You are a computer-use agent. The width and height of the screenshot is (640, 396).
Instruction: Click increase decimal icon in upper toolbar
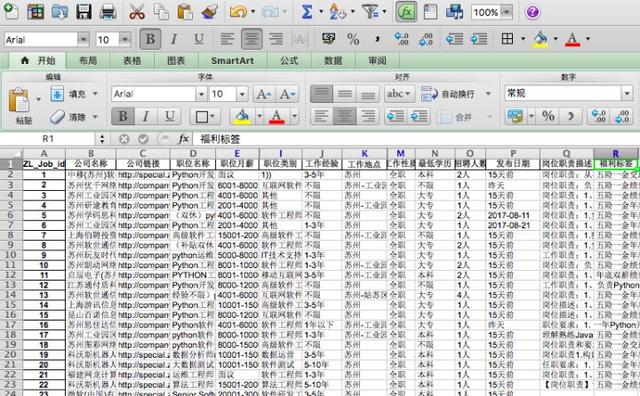tap(401, 39)
